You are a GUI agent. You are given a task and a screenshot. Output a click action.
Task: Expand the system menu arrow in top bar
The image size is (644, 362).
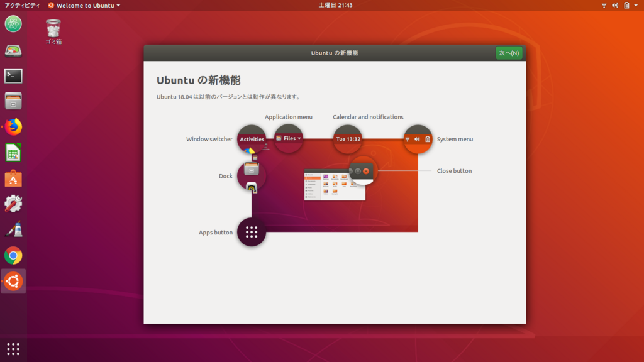pyautogui.click(x=636, y=5)
